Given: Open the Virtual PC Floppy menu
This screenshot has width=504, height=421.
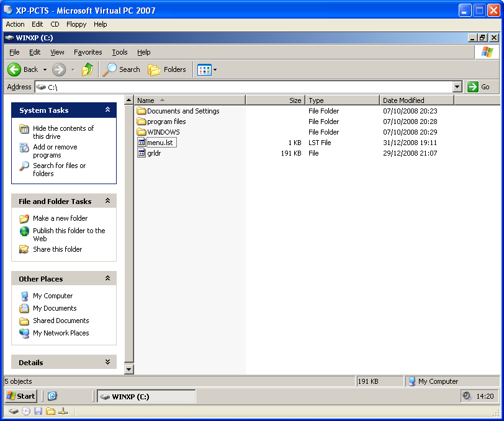Looking at the screenshot, I should tap(76, 24).
